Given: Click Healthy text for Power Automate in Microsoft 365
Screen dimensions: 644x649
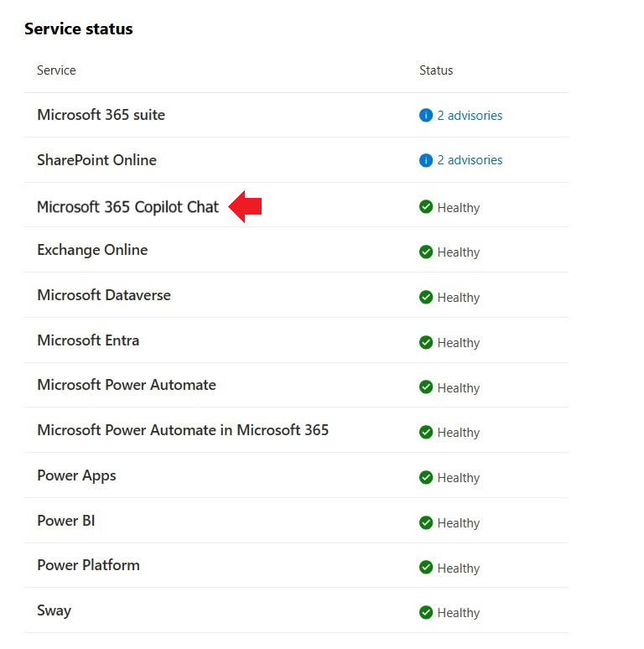Looking at the screenshot, I should (459, 433).
